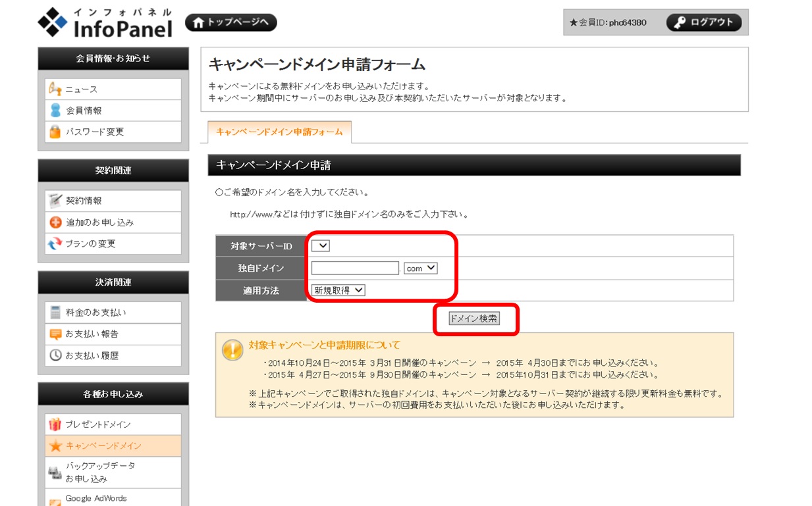
Task: Click the clock icon beside お支払い履歴
Action: point(55,355)
